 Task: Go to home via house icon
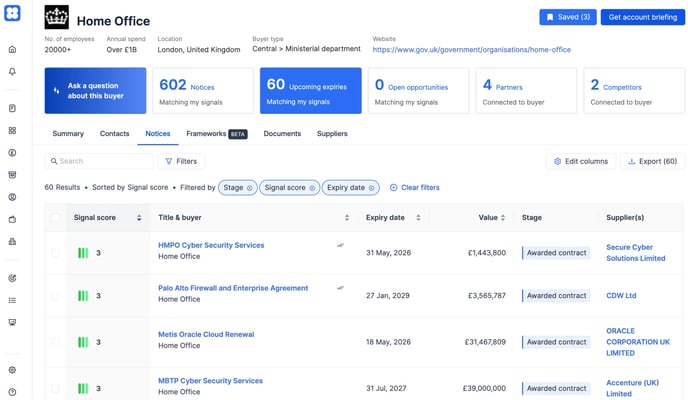click(12, 49)
